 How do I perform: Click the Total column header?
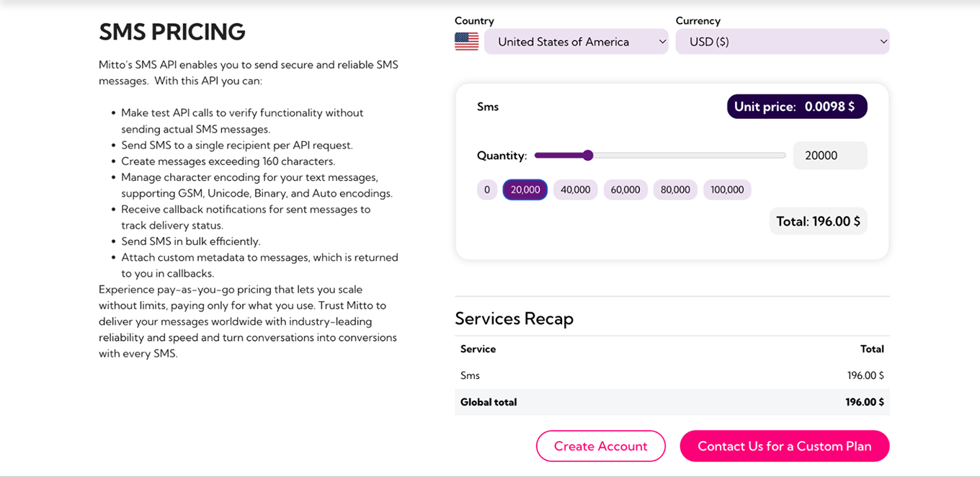(x=872, y=349)
